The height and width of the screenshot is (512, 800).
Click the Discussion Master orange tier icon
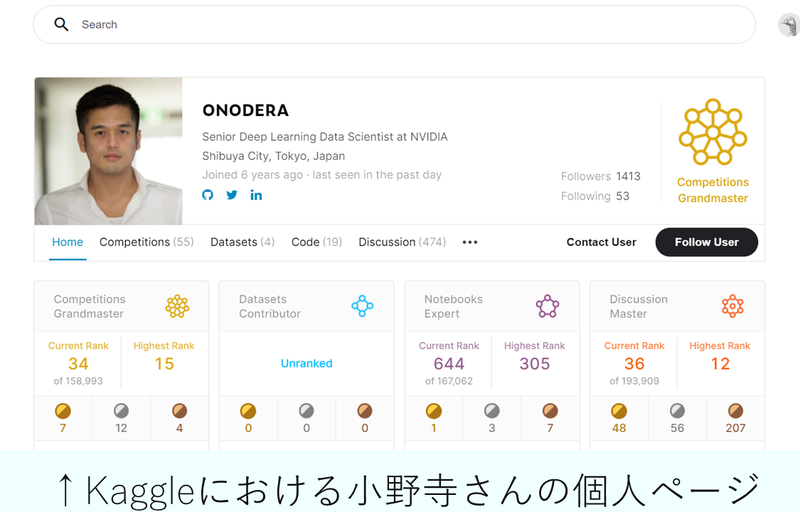point(733,306)
